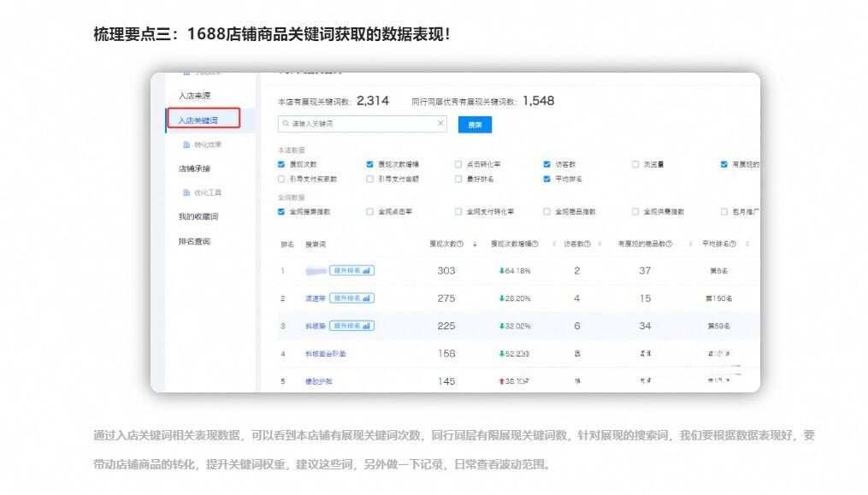Screen dimensions: 868x495
Task: Open 入店来源 in the sidebar
Action: pyautogui.click(x=194, y=96)
